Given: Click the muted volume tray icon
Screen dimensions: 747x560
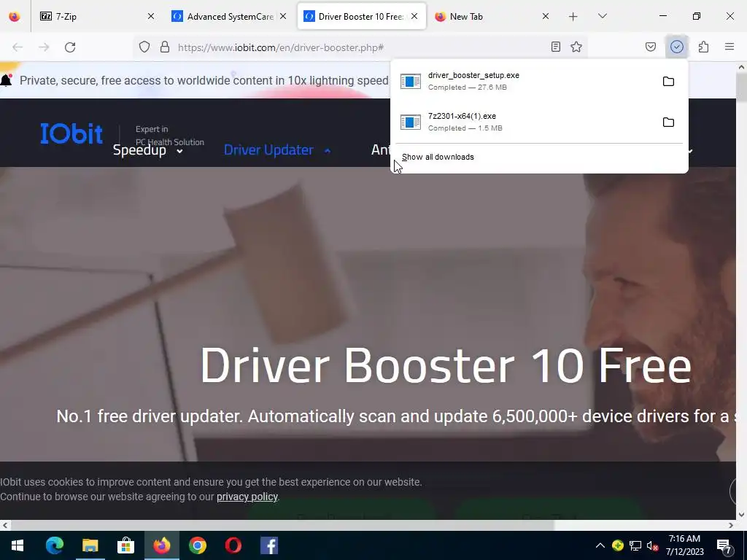Looking at the screenshot, I should (x=653, y=545).
